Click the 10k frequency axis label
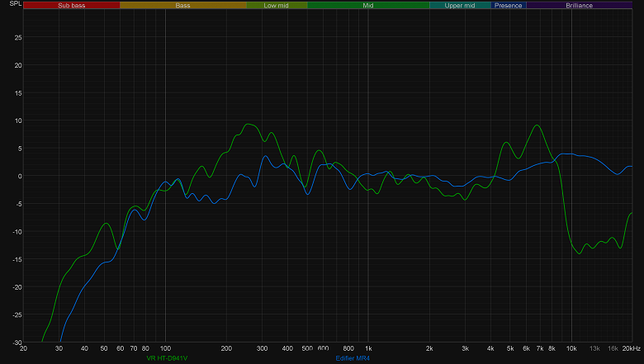This screenshot has height=364, width=644. (x=571, y=348)
